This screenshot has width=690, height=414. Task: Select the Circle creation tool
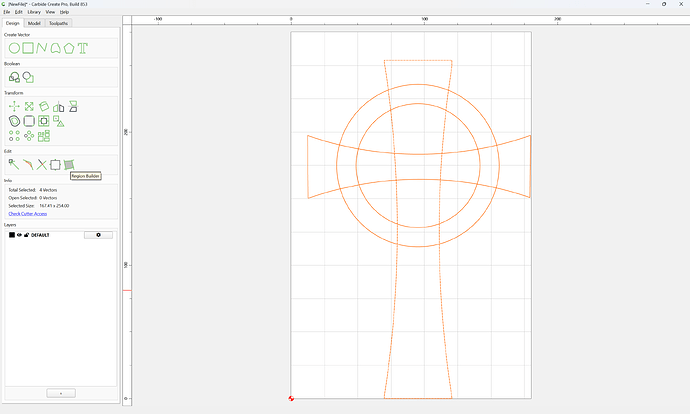click(14, 48)
